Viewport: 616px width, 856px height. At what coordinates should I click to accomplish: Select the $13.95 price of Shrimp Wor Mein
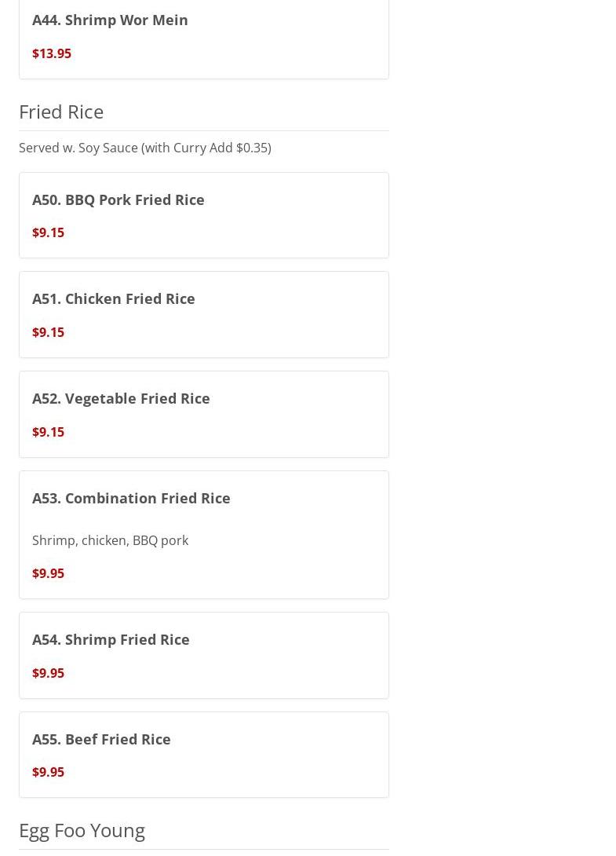[x=52, y=53]
